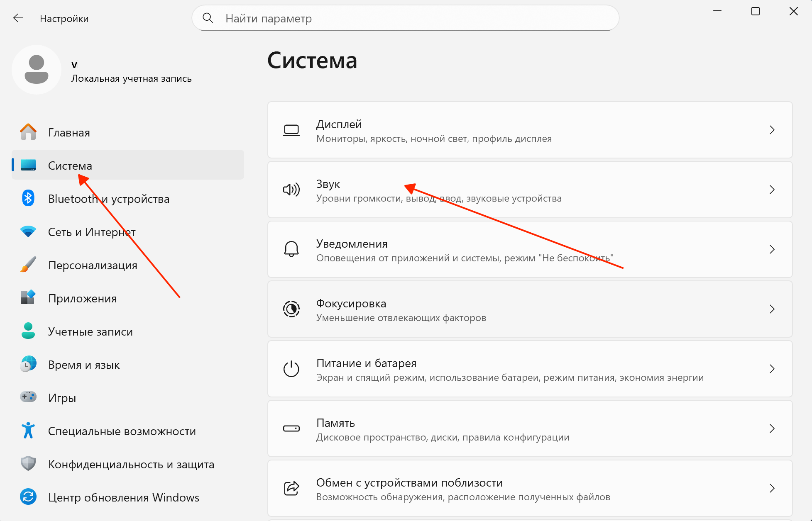
Task: Click the Главная house icon
Action: pos(28,132)
